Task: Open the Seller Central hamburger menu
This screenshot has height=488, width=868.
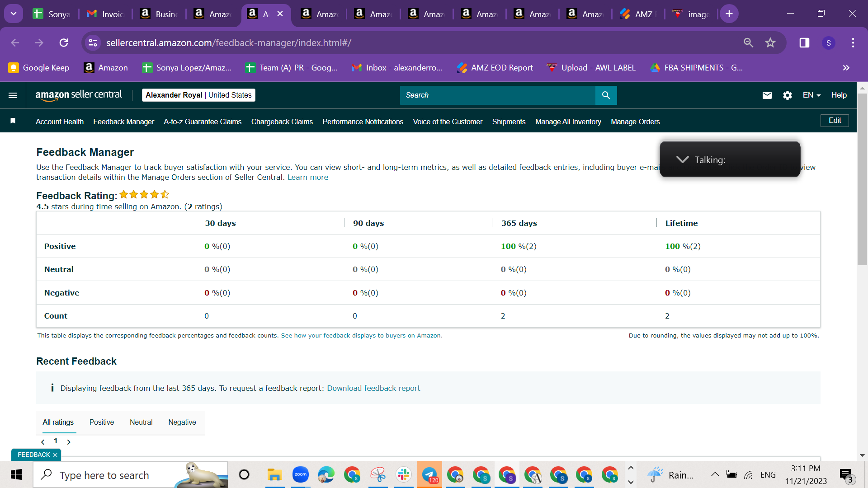Action: [x=13, y=95]
